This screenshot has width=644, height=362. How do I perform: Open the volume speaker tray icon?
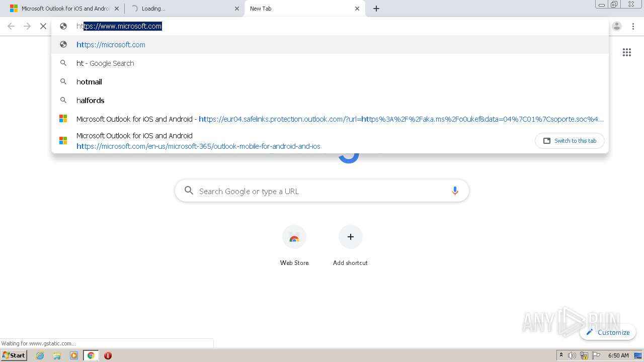pyautogui.click(x=572, y=355)
